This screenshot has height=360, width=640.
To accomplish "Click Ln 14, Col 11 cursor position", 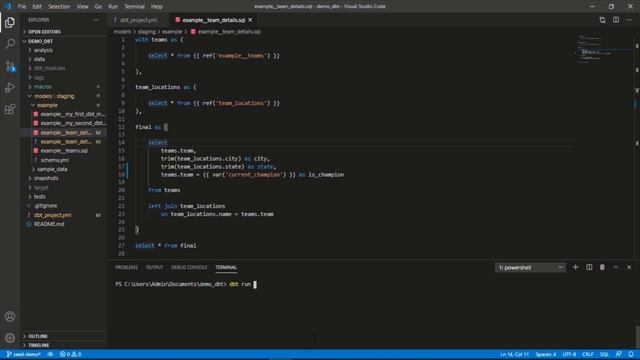I will pyautogui.click(x=514, y=354).
